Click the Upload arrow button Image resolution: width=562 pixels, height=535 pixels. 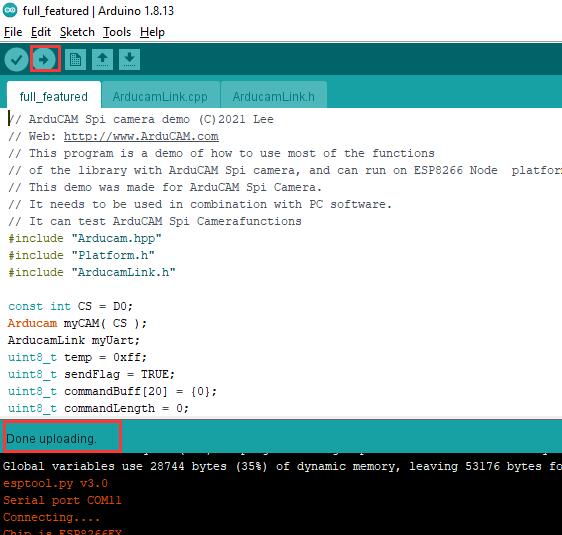(x=44, y=59)
